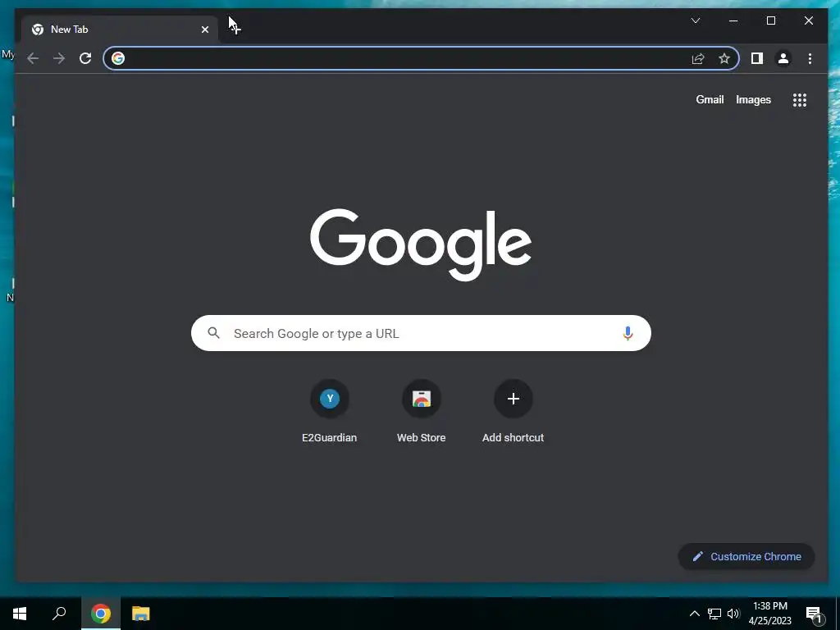840x630 pixels.
Task: Focus the Search Google or type a URL box
Action: [x=421, y=333]
